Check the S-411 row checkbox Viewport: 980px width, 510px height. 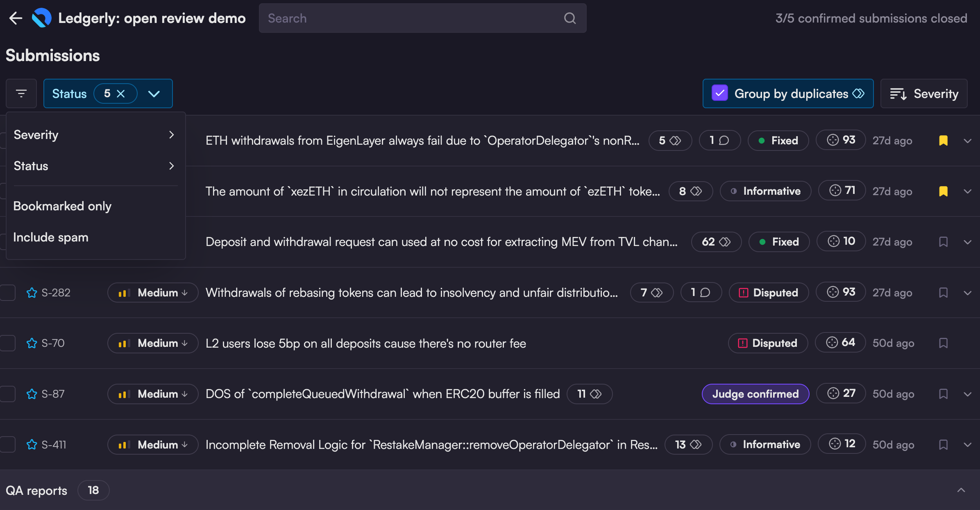(8, 444)
